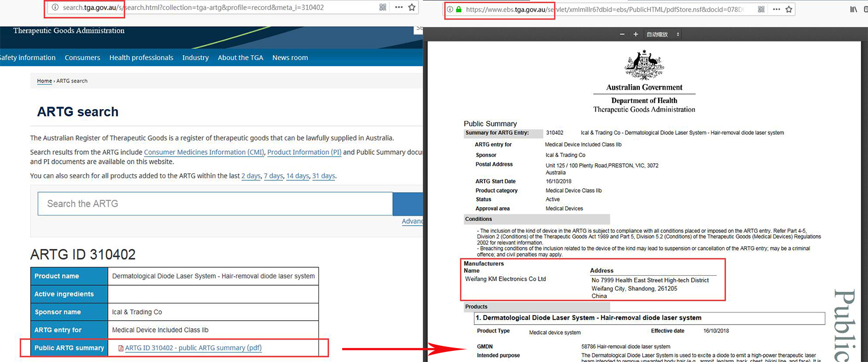Open Consumers menu item
Image resolution: width=868 pixels, height=362 pixels.
(82, 58)
